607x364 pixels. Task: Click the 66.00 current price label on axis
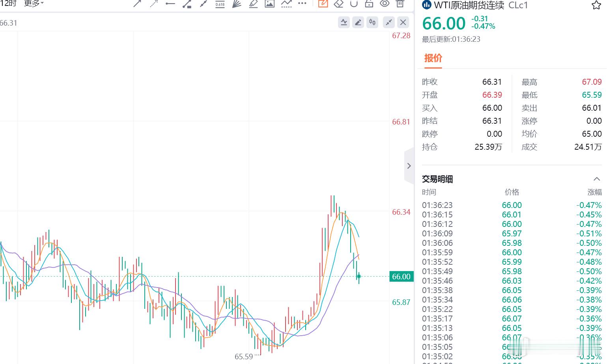pos(401,277)
